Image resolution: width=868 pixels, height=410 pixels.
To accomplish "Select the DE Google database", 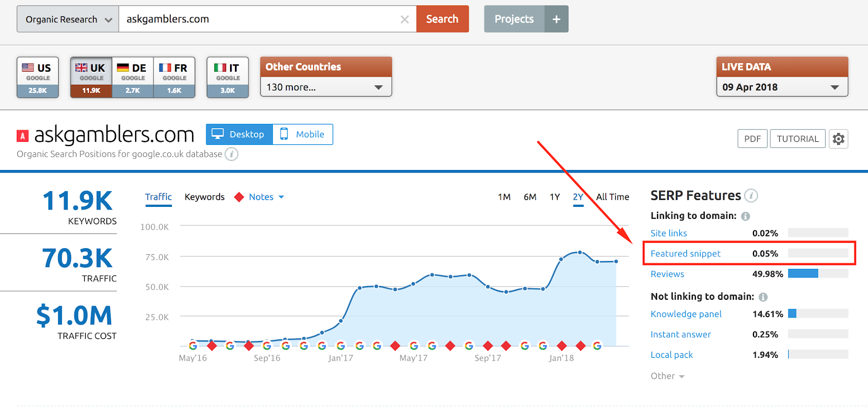I will pyautogui.click(x=133, y=78).
